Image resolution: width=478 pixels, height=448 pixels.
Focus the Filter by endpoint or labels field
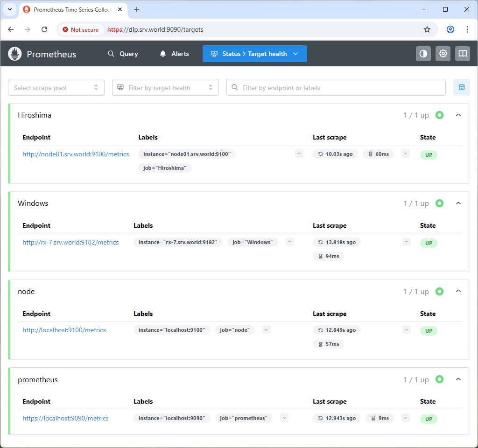[x=336, y=87]
